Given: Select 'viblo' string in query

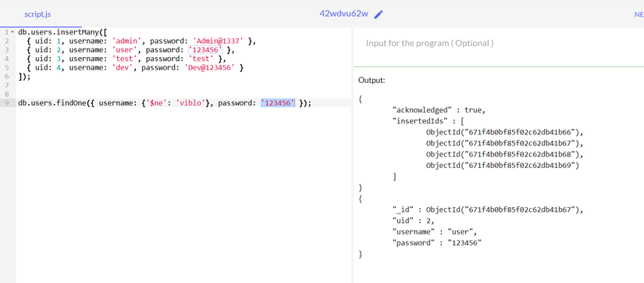Looking at the screenshot, I should [190, 103].
